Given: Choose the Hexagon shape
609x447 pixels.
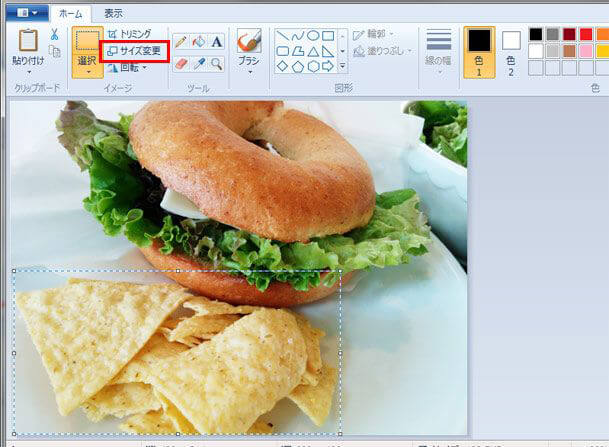Looking at the screenshot, I should (313, 66).
